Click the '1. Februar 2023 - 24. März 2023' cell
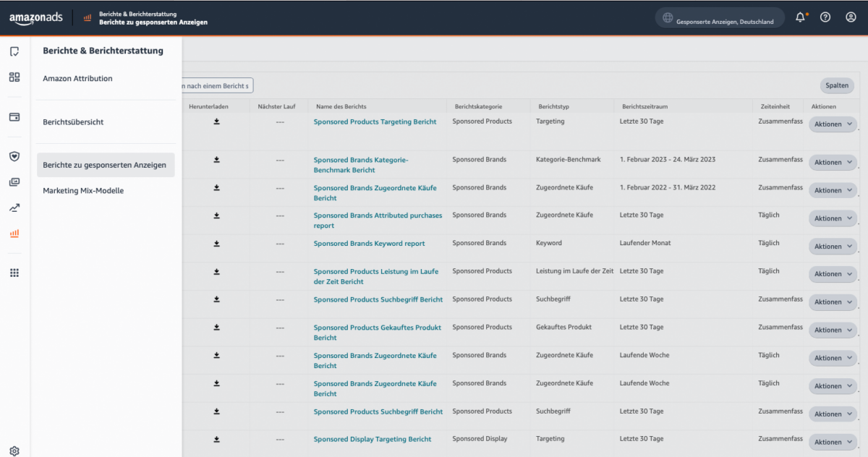Viewport: 868px width, 457px height. tap(668, 160)
